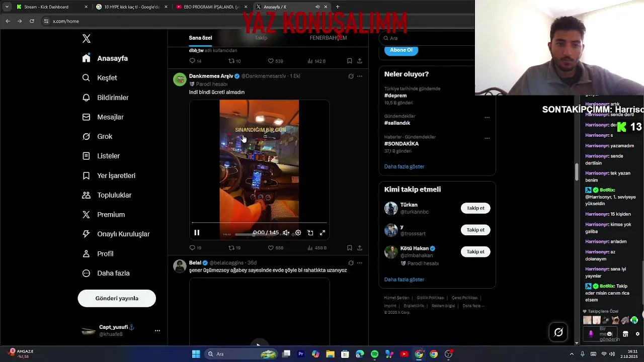Expand video to fullscreen

click(323, 233)
